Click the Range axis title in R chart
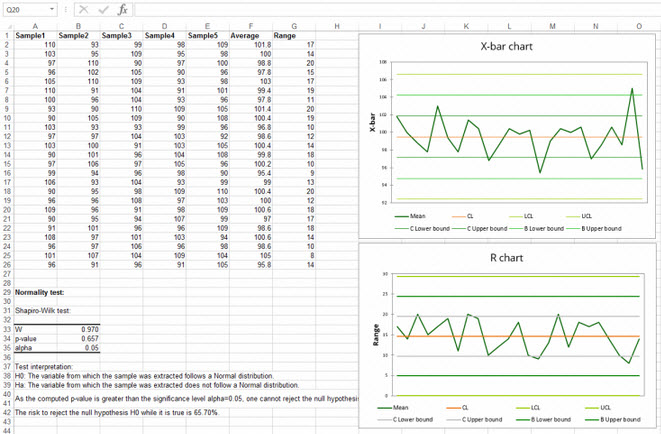Viewport: 661px width, 434px height. click(x=374, y=335)
